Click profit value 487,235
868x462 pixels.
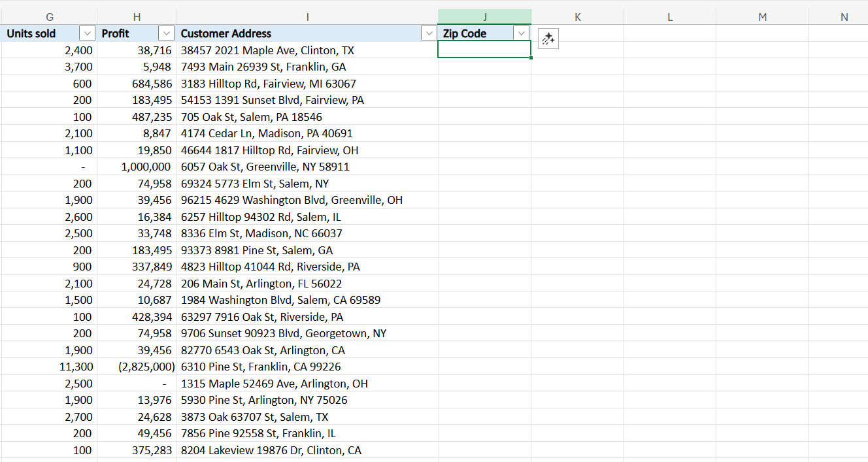point(137,117)
